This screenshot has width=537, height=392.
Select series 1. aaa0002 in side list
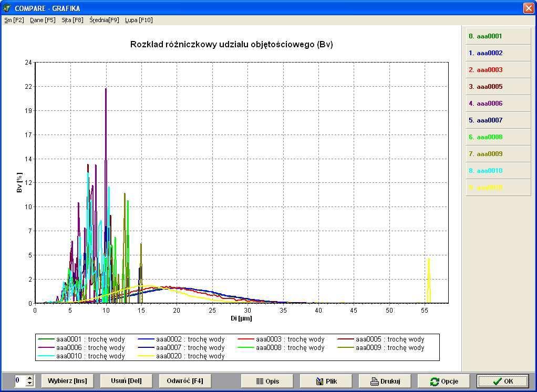(498, 53)
